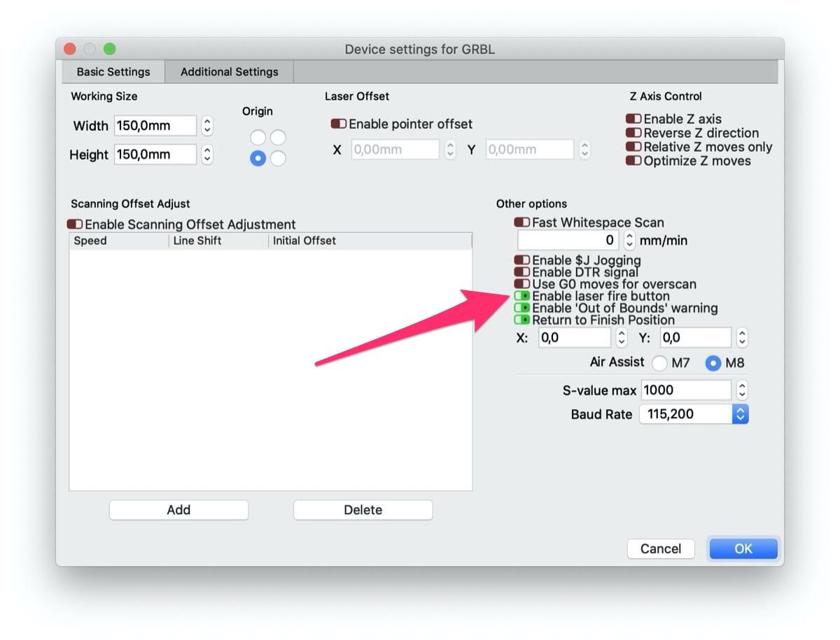Toggle Enable laser fire button switch
Image resolution: width=840 pixels, height=640 pixels.
[x=522, y=296]
